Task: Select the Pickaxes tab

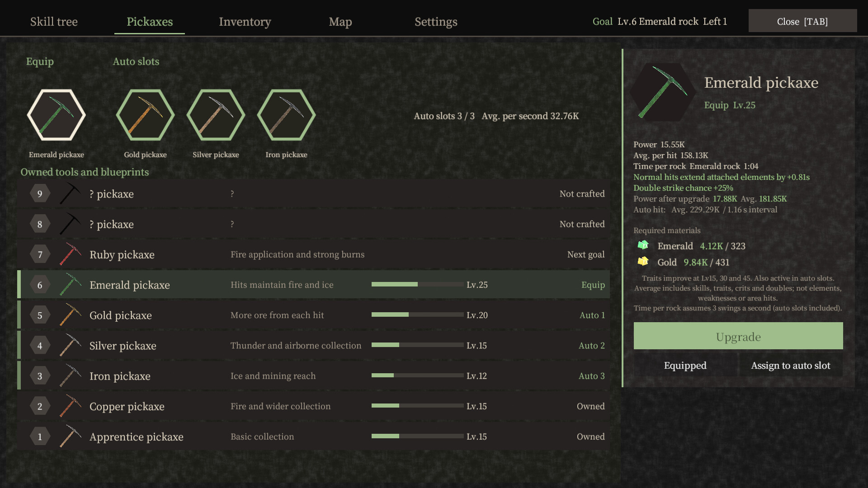Action: pos(150,22)
